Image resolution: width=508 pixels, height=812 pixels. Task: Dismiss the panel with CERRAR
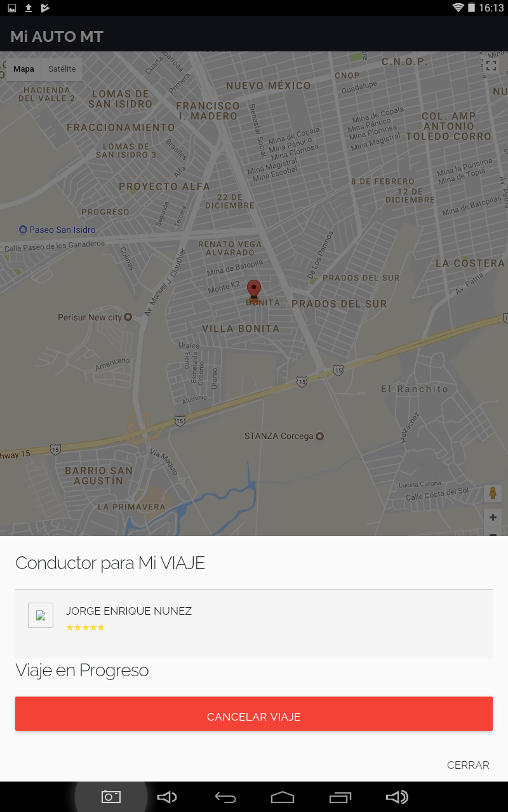468,765
